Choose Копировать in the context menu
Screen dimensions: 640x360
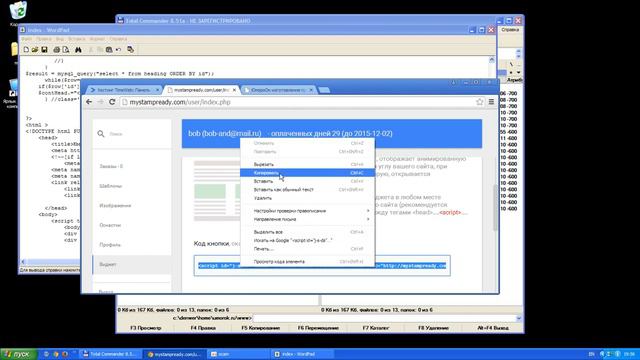click(307, 173)
